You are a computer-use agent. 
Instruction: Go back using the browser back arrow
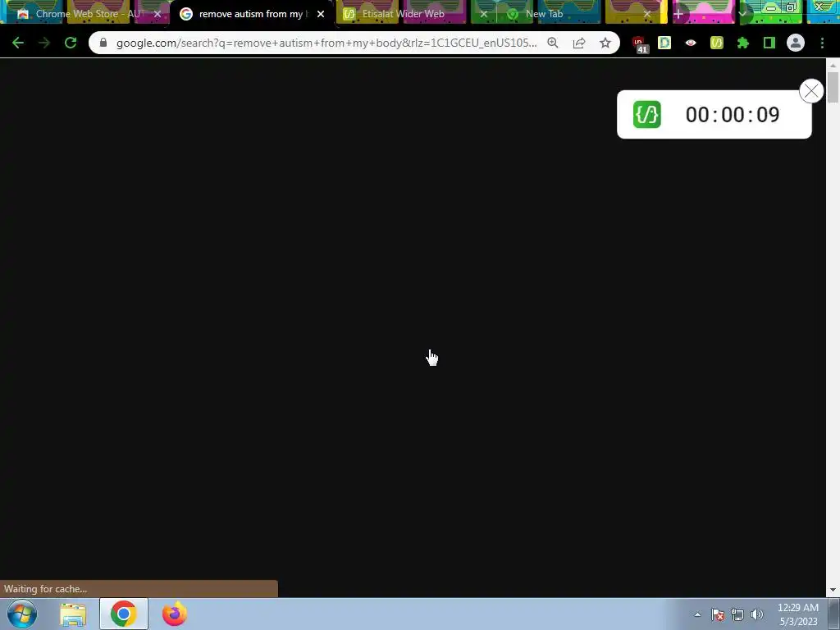(x=18, y=43)
